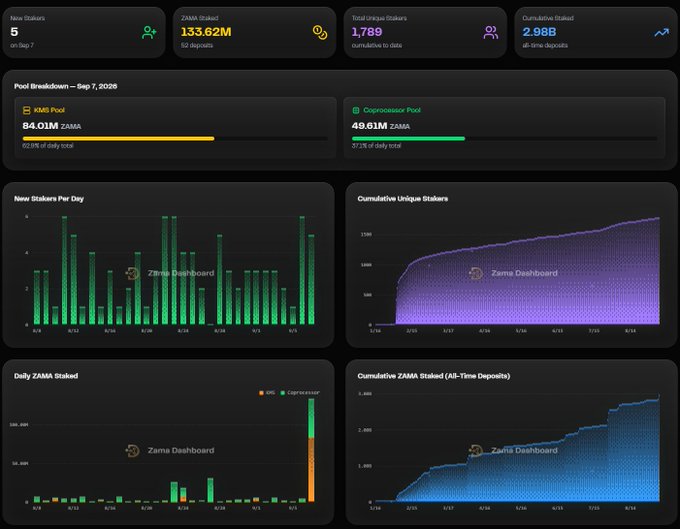This screenshot has width=680, height=529.
Task: Click the 'cumulative to date' subtext
Action: point(376,45)
